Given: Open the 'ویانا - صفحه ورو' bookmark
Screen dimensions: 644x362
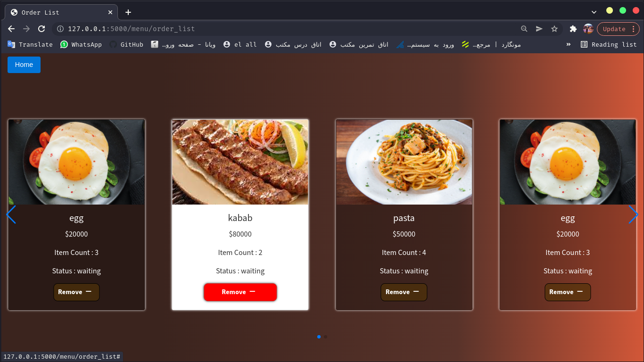Looking at the screenshot, I should [183, 44].
